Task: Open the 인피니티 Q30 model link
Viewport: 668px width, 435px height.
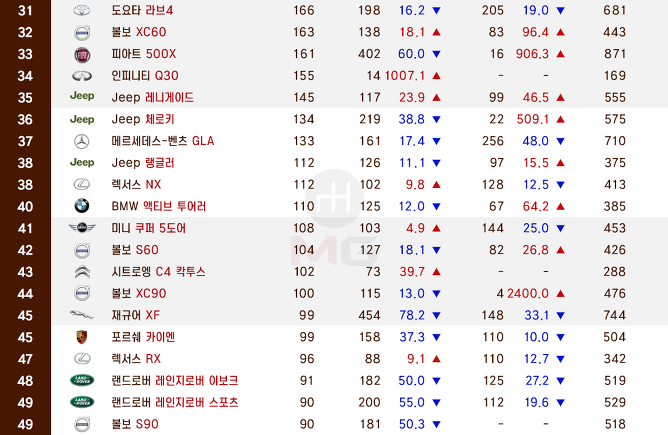Action: tap(145, 75)
